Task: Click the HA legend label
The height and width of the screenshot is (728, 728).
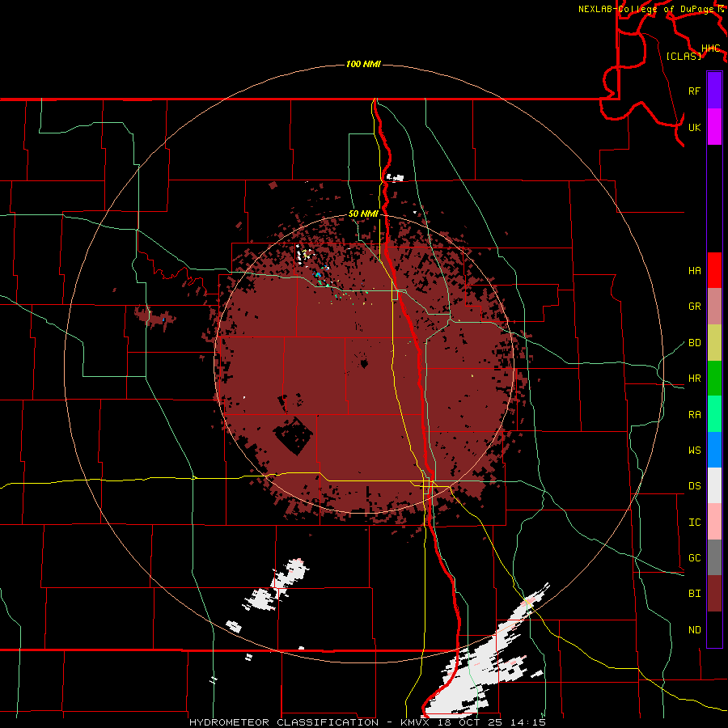Action: (x=694, y=270)
